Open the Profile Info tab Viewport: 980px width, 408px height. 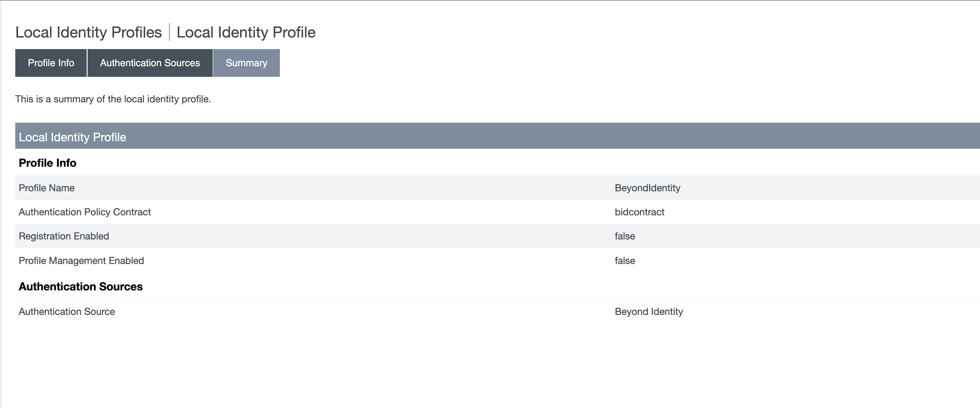pos(51,63)
